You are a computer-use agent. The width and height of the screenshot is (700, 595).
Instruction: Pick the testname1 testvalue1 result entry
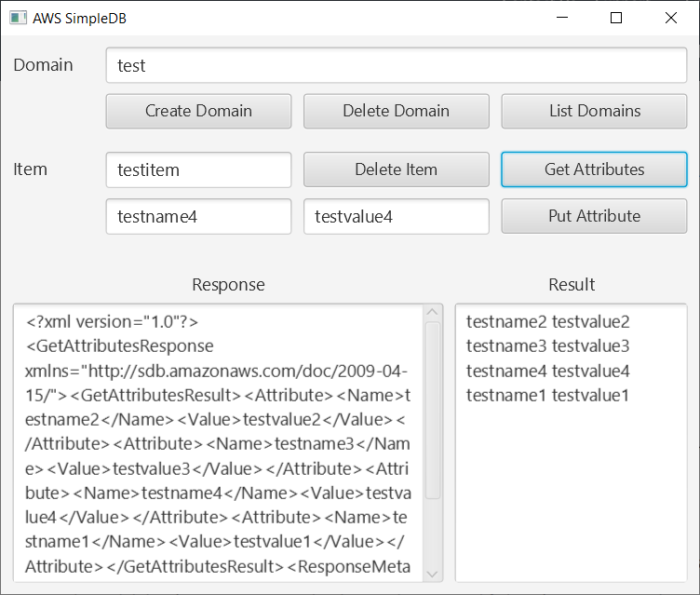pyautogui.click(x=548, y=395)
